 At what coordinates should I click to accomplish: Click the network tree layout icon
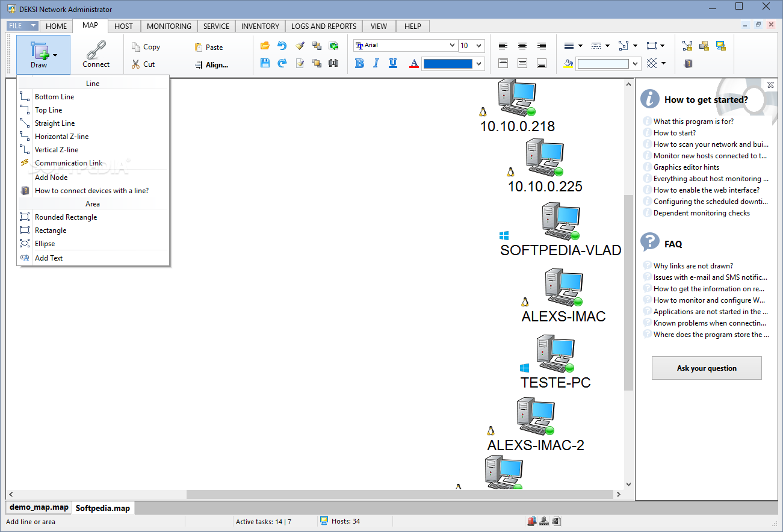687,46
